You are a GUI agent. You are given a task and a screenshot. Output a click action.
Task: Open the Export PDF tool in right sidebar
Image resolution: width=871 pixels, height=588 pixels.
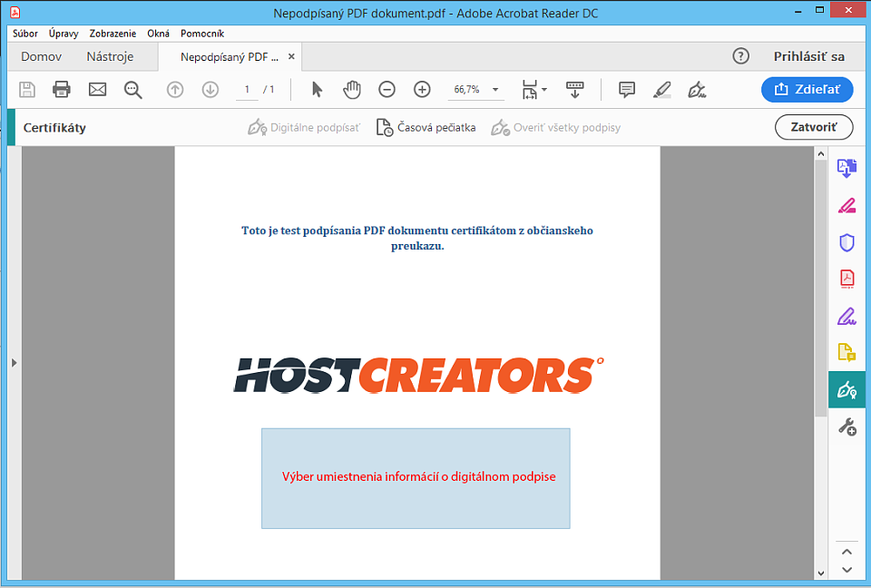(x=847, y=168)
